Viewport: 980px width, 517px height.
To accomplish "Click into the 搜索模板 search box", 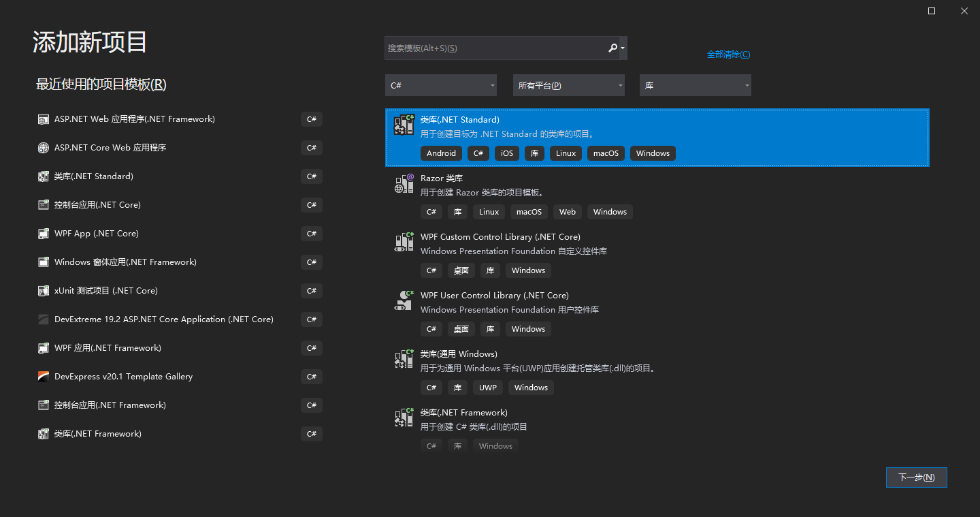I will (x=495, y=48).
